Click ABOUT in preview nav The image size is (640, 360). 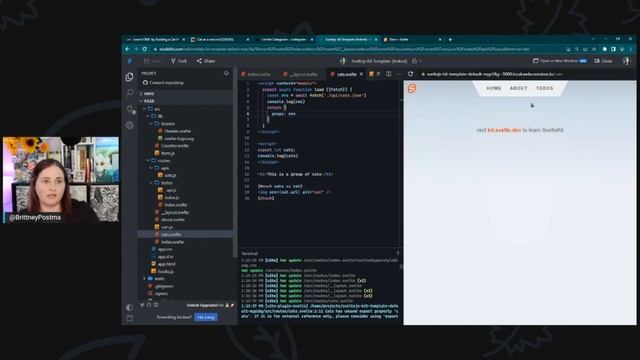point(518,88)
